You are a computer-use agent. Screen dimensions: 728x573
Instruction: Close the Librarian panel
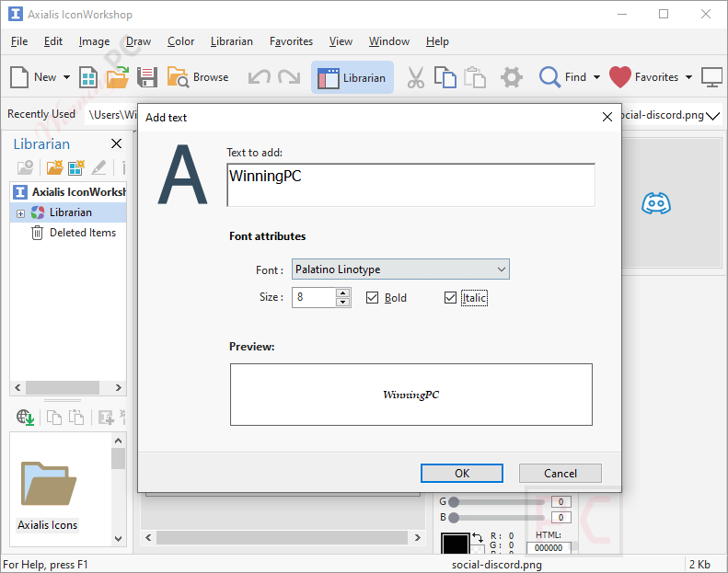tap(117, 143)
